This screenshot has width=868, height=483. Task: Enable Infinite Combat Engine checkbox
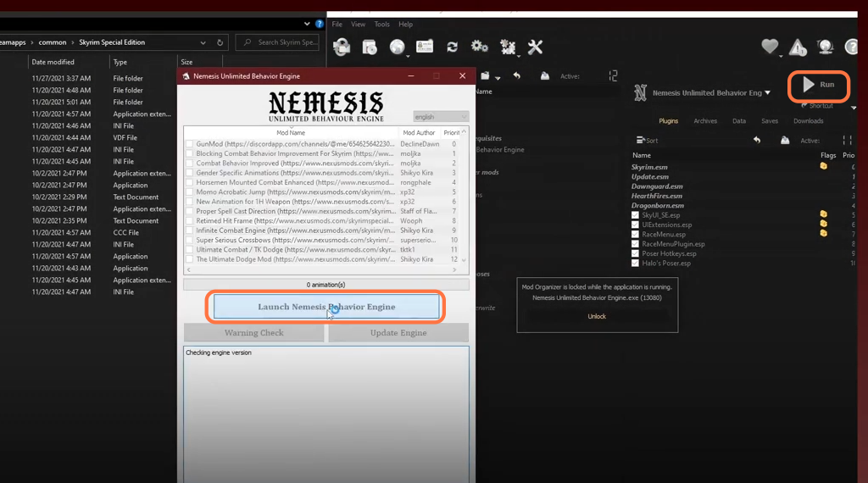189,230
